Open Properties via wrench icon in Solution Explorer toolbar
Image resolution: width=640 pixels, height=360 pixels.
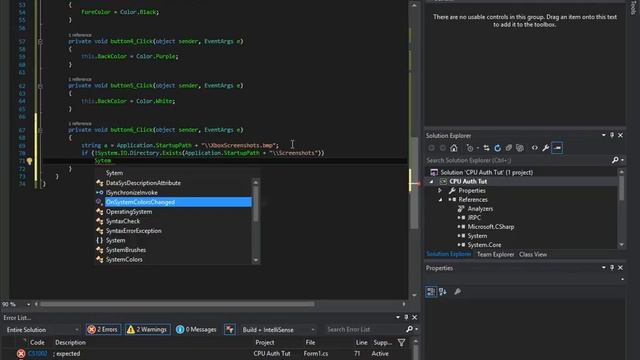545,148
